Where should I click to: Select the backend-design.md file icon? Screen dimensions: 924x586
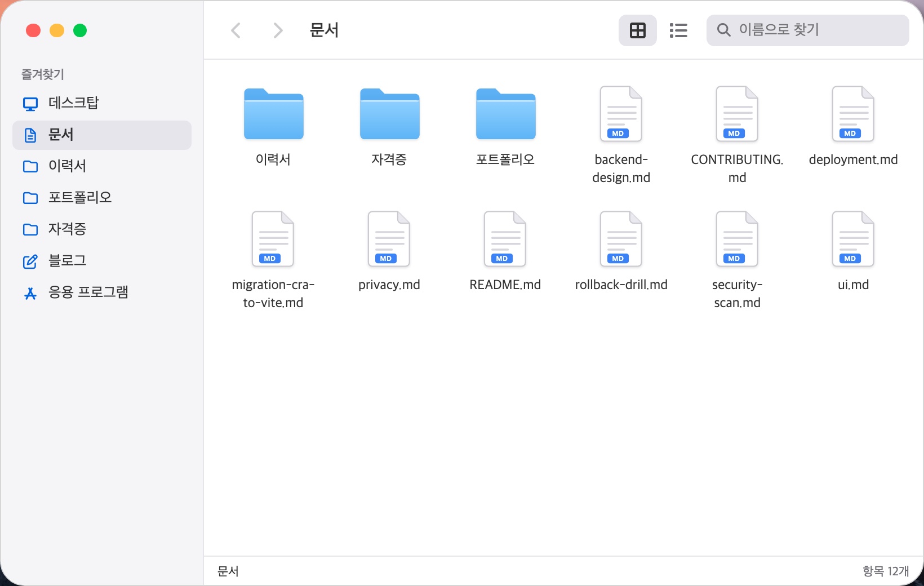point(621,114)
